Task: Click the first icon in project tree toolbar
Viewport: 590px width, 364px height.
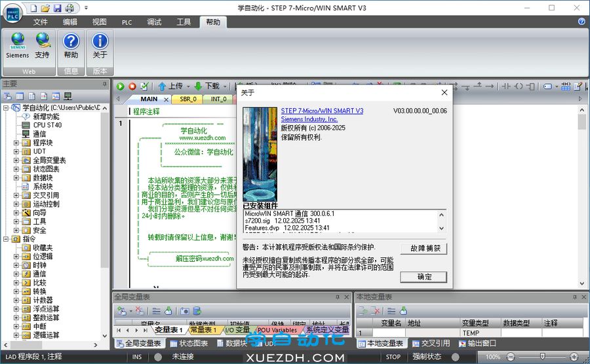Action: [x=7, y=96]
